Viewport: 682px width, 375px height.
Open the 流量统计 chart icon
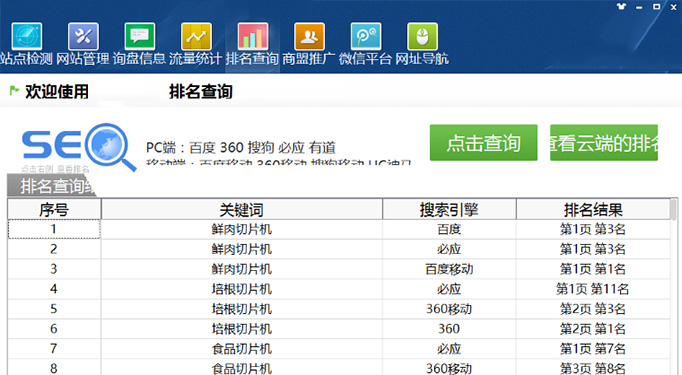point(196,37)
